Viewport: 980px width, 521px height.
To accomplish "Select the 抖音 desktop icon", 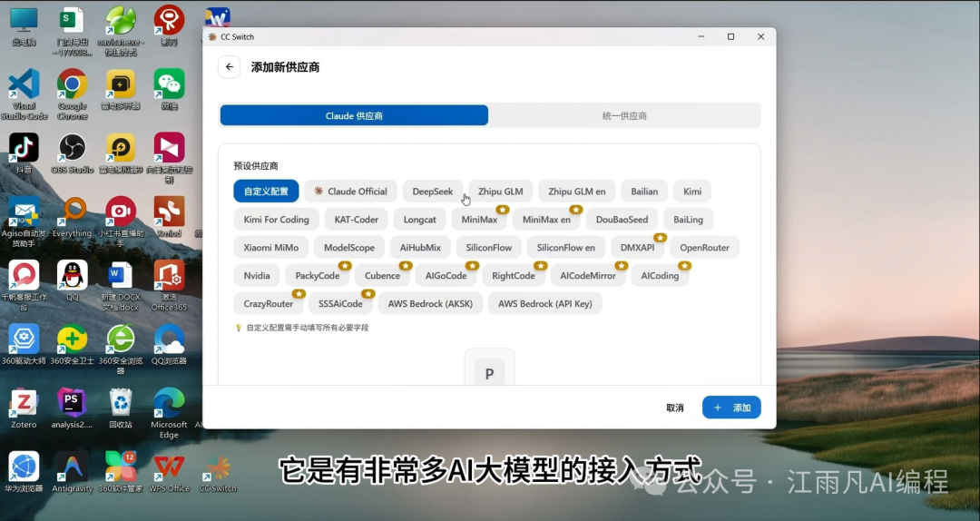I will pyautogui.click(x=24, y=153).
